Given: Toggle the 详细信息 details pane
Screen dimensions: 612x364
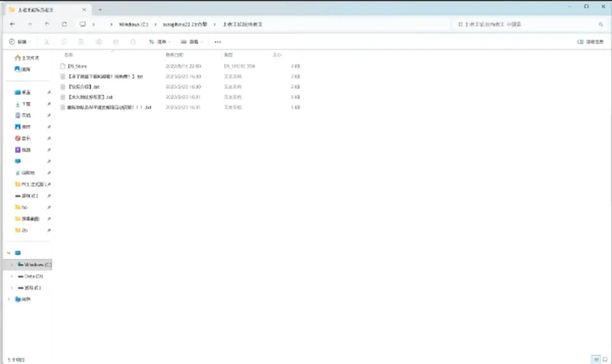Looking at the screenshot, I should pos(590,41).
